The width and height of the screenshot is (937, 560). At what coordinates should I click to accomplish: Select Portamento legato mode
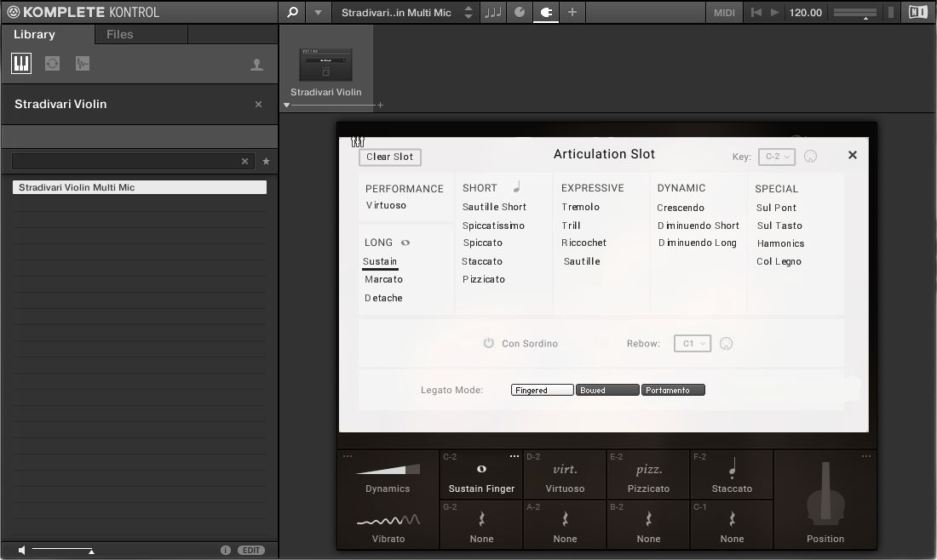(x=672, y=389)
